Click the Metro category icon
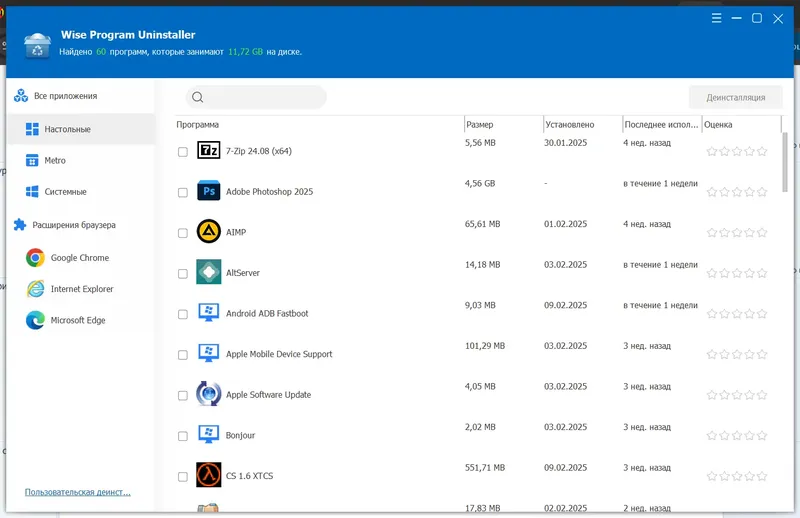This screenshot has height=518, width=800. click(x=32, y=160)
